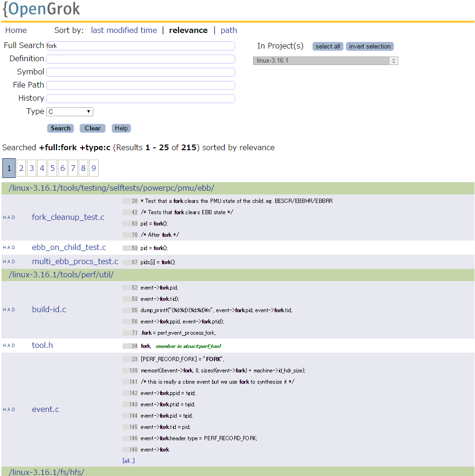
Task: Sort results by path
Action: 229,30
